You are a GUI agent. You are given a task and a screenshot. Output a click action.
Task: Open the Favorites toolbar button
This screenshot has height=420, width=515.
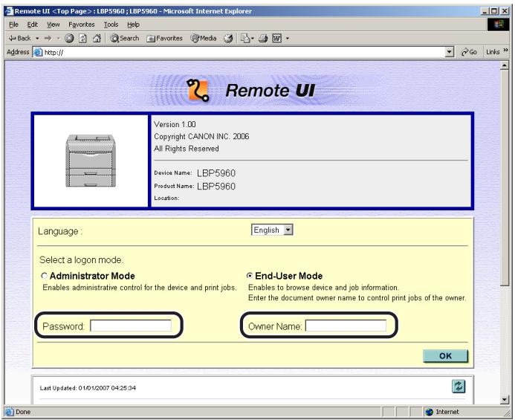tap(164, 39)
